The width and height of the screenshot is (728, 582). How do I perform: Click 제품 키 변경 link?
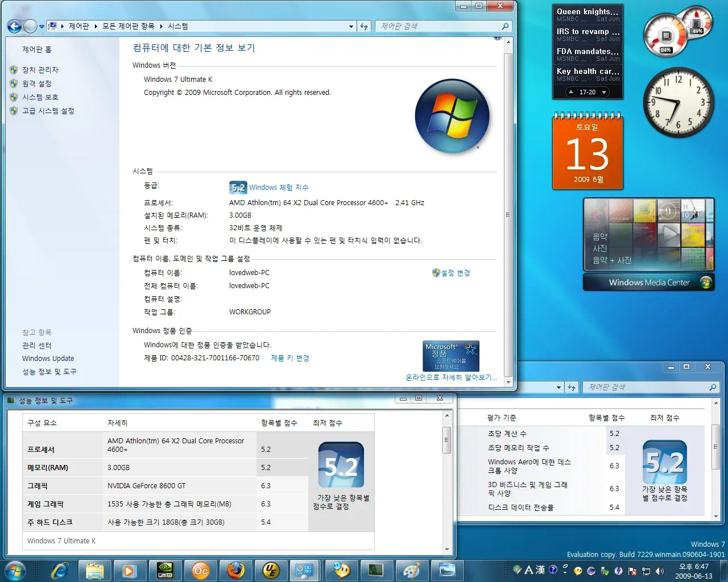click(290, 358)
